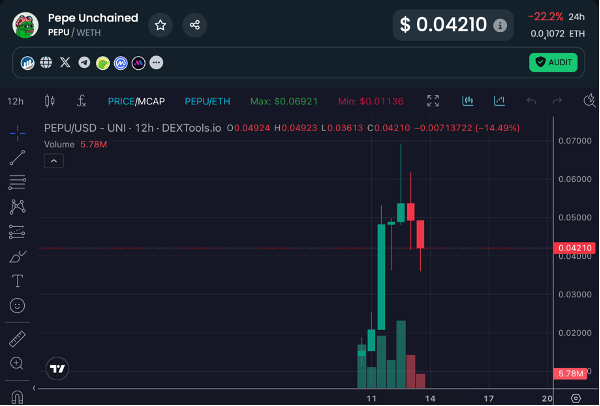Click the Max: $0.06921 label
The height and width of the screenshot is (406, 600).
[284, 101]
